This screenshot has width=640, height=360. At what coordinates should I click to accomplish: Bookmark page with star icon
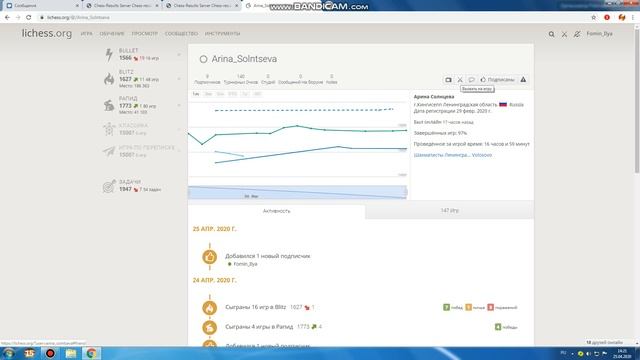tap(593, 18)
